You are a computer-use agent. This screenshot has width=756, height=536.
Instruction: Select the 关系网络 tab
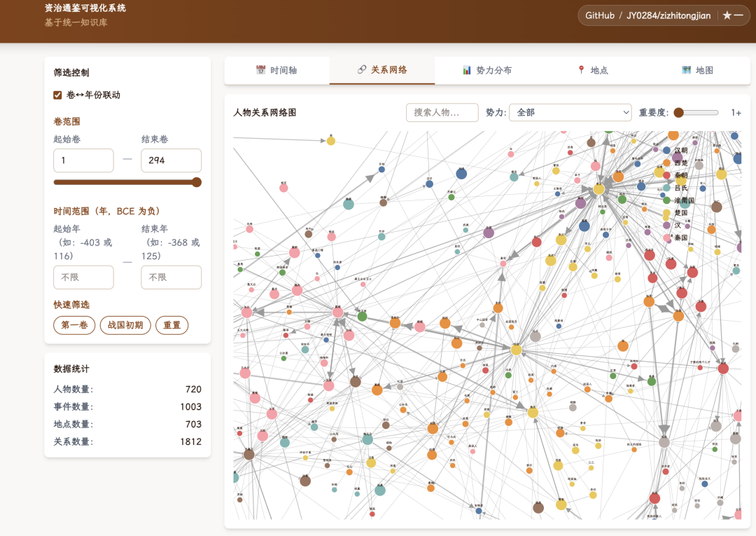click(x=382, y=71)
